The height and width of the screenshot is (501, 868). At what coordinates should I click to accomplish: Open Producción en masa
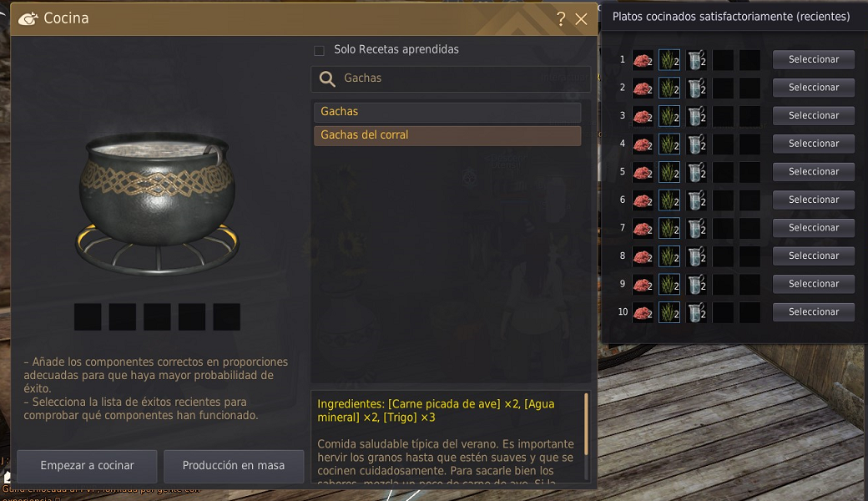[234, 466]
